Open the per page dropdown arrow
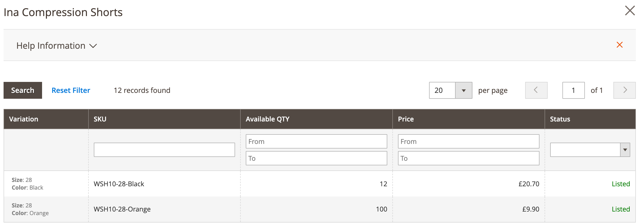The width and height of the screenshot is (644, 223). pos(463,90)
